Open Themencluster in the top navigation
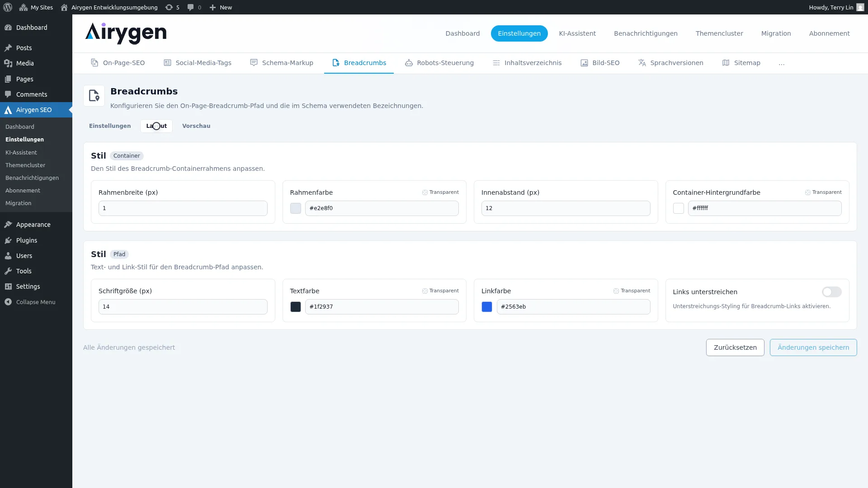 719,33
